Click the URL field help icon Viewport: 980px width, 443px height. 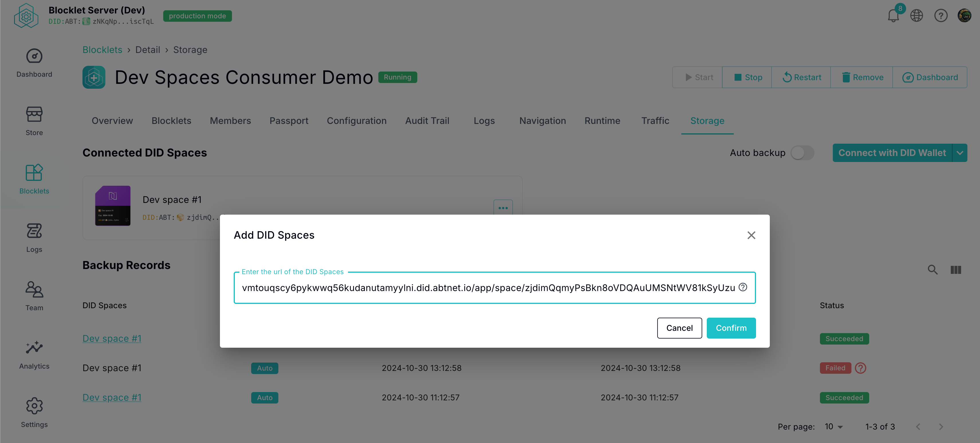pyautogui.click(x=743, y=287)
